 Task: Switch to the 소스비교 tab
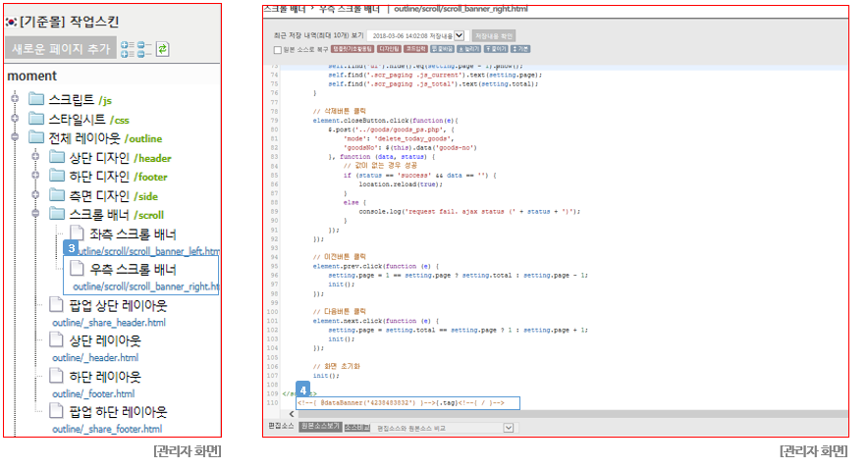point(357,428)
